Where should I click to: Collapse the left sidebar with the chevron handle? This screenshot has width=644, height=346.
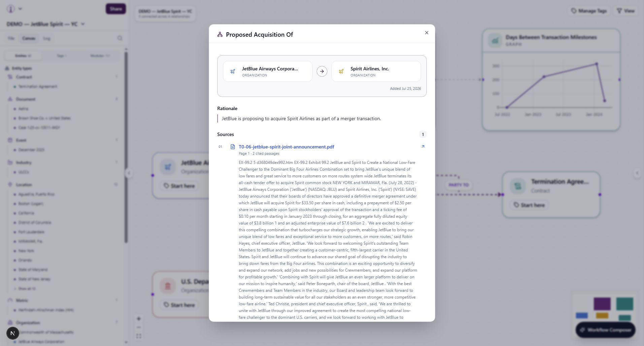point(129,173)
